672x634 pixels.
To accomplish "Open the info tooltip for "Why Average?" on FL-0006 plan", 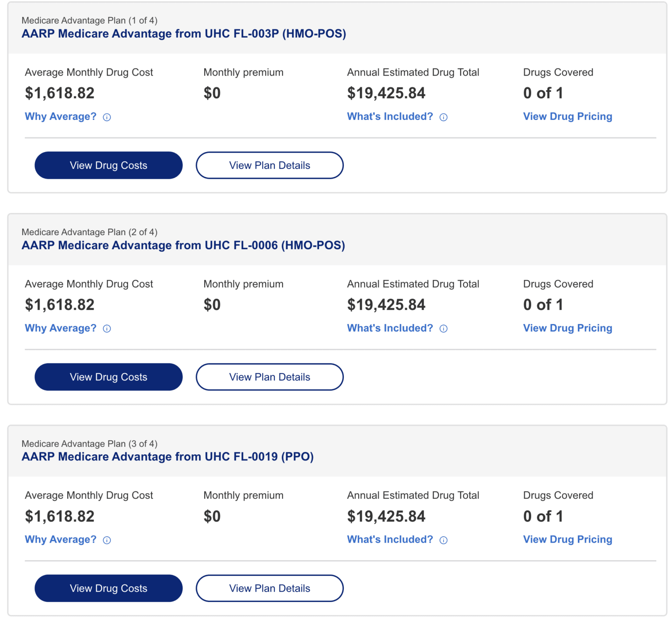I will (106, 328).
